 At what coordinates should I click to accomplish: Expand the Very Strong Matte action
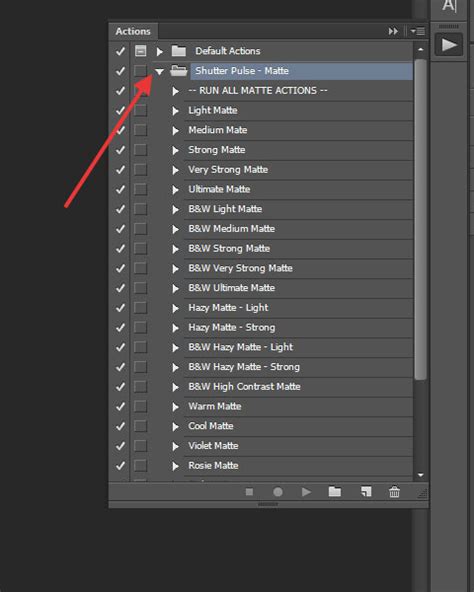pyautogui.click(x=175, y=170)
